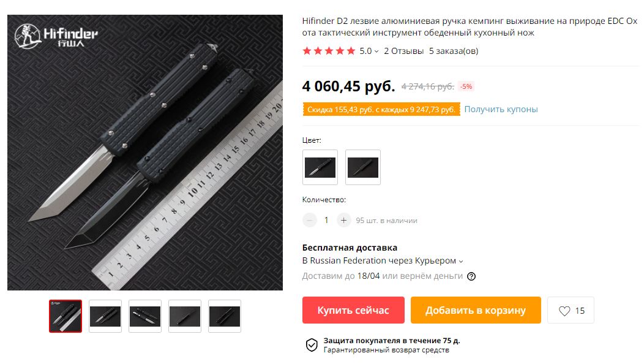644x364 pixels.
Task: Click the delivery guarantee question mark icon
Action: click(471, 276)
